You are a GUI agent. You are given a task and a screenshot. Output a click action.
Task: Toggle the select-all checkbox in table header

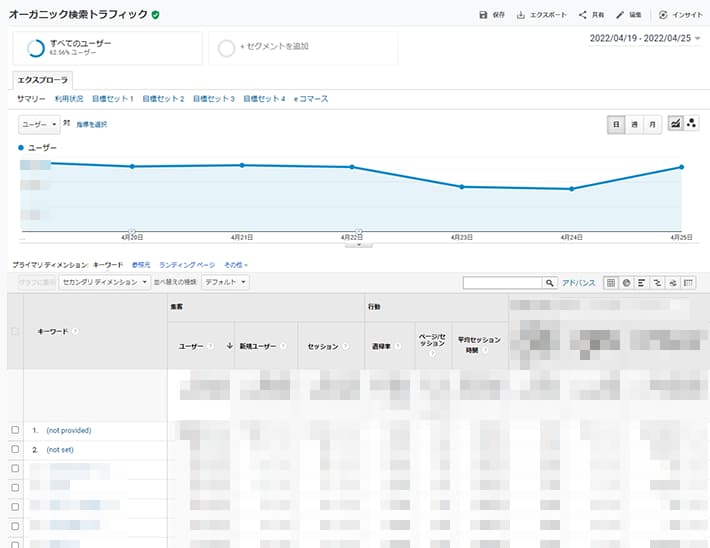[x=15, y=332]
